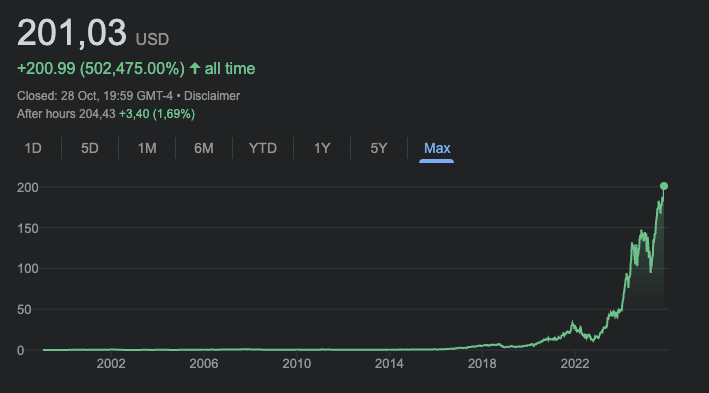Click the 201,03 price value

click(71, 33)
